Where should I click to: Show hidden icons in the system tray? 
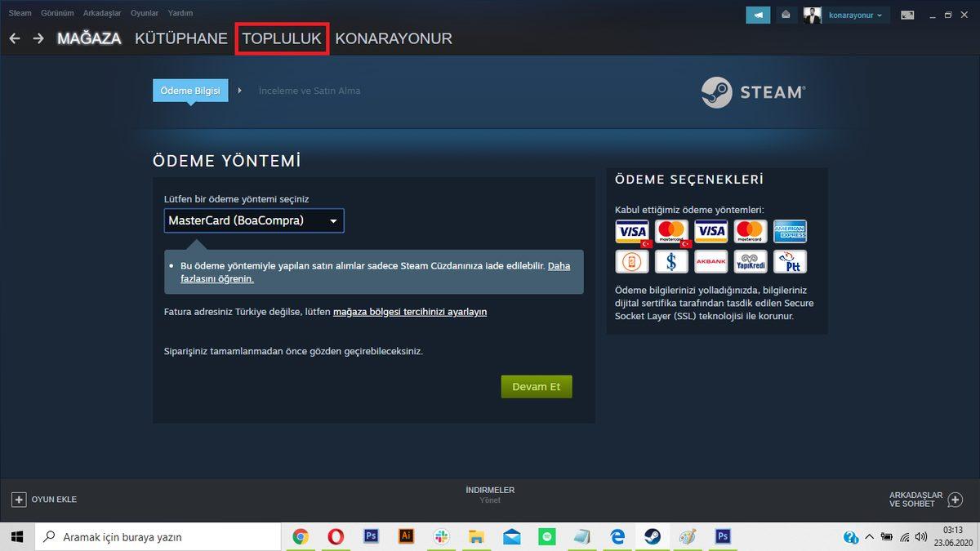click(870, 536)
